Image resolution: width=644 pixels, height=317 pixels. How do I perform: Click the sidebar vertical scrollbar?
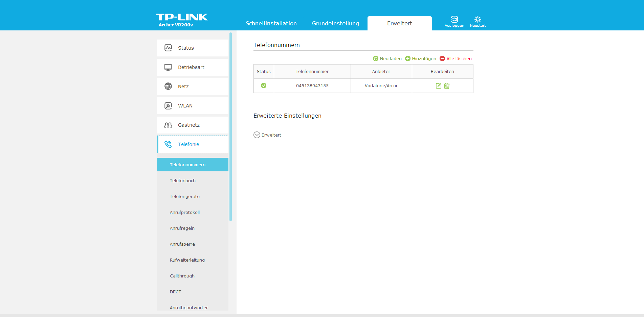point(230,127)
